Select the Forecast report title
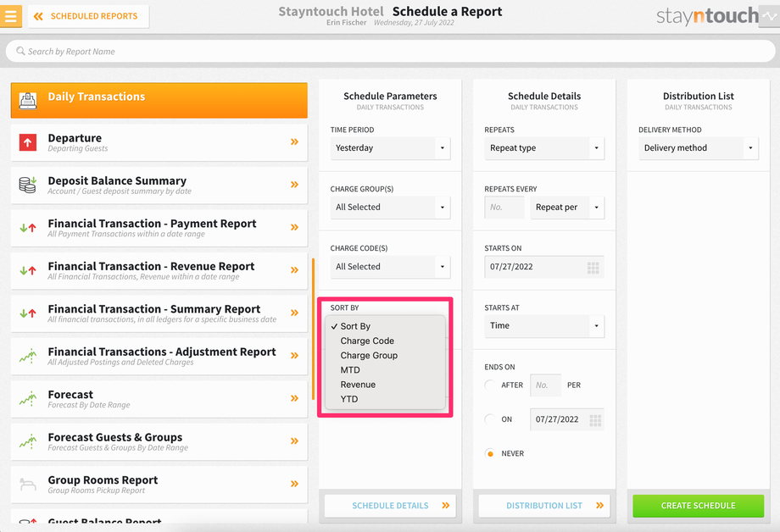The height and width of the screenshot is (532, 780). (x=70, y=395)
